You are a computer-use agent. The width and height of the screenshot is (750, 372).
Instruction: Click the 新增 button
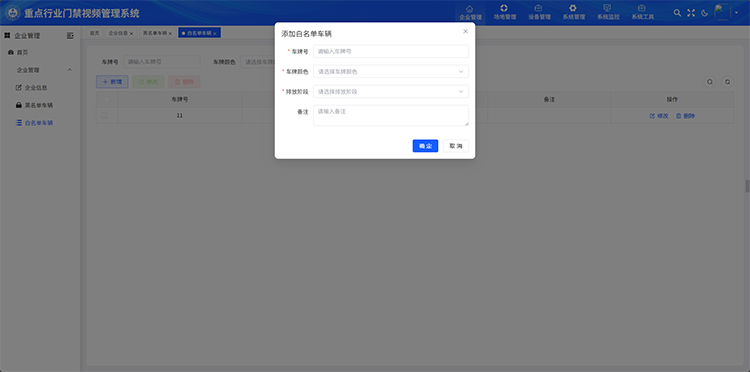coord(112,82)
